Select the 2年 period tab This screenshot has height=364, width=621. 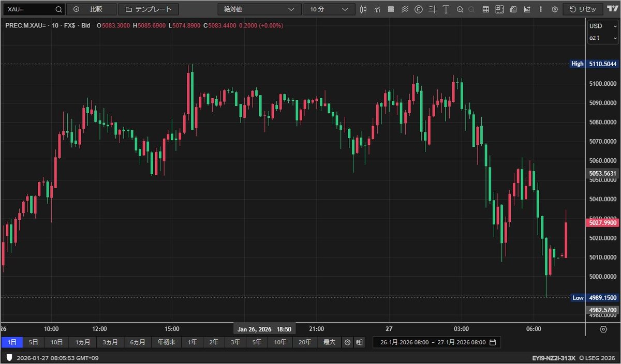coord(214,342)
